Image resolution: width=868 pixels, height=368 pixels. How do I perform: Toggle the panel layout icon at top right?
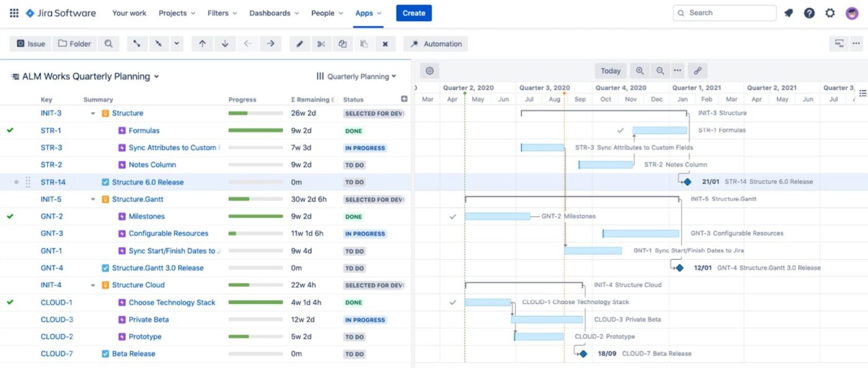point(839,43)
